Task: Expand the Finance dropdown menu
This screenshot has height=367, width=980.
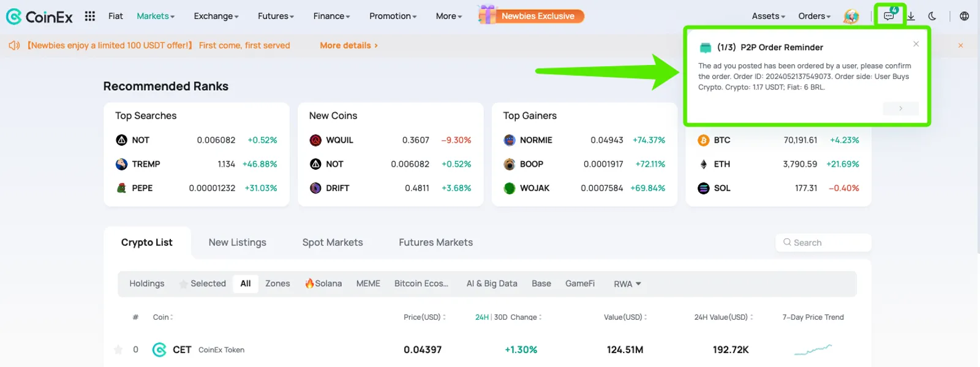Action: point(331,16)
